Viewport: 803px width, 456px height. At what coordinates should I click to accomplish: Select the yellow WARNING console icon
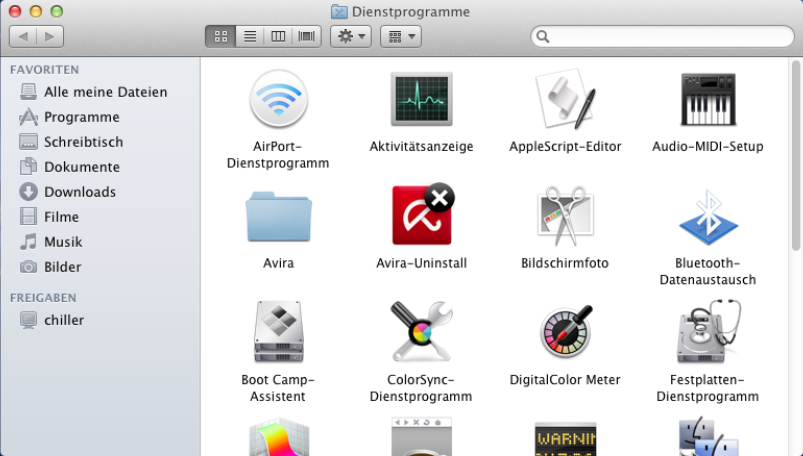(x=565, y=439)
